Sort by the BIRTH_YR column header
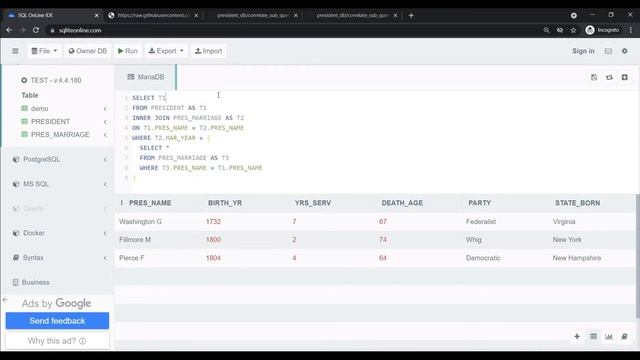The width and height of the screenshot is (640, 360). [x=225, y=203]
